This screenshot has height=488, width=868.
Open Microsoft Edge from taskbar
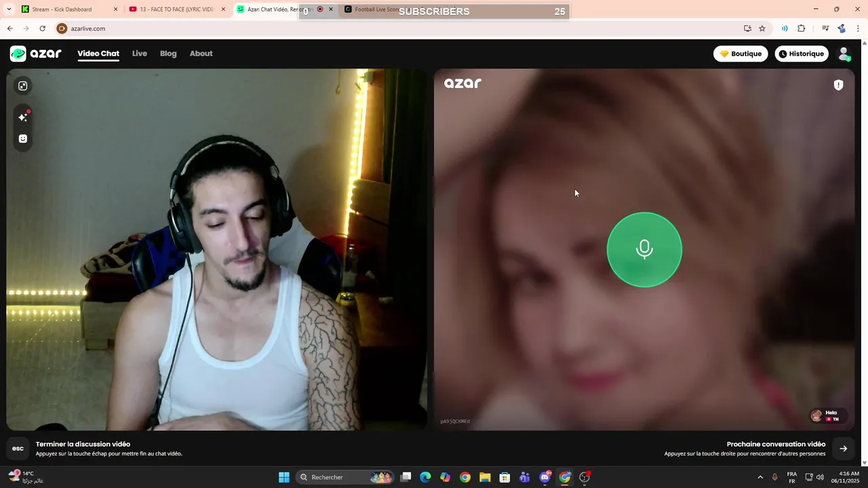[x=425, y=477]
